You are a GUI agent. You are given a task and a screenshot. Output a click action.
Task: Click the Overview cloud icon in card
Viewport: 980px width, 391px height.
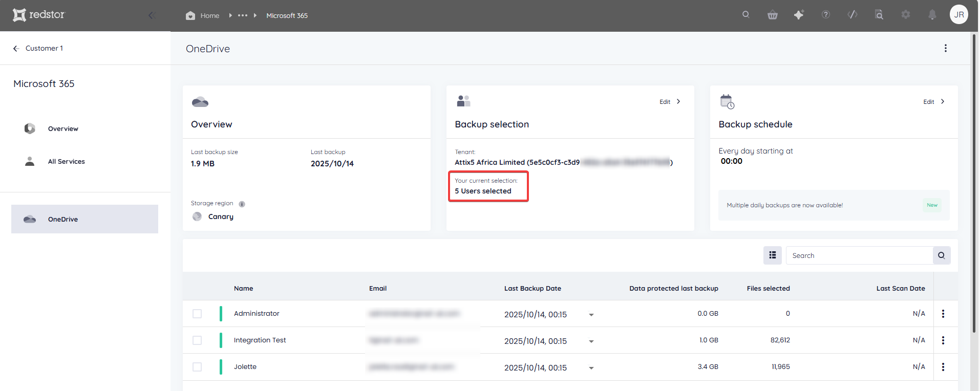tap(200, 102)
